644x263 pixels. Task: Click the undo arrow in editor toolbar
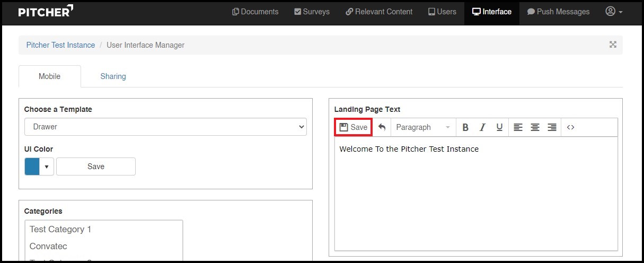tap(382, 127)
